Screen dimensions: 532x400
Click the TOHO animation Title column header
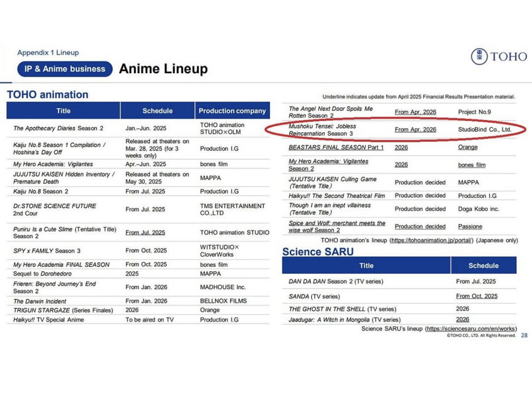coord(64,110)
